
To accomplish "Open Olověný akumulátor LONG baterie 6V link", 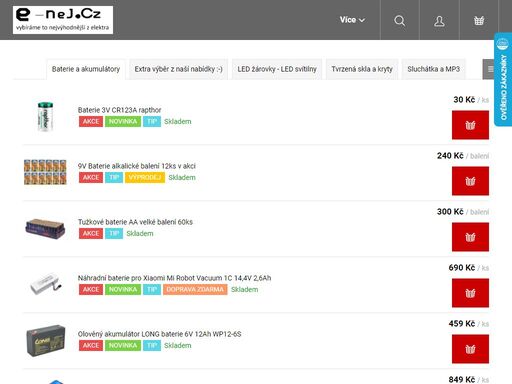I will [159, 334].
